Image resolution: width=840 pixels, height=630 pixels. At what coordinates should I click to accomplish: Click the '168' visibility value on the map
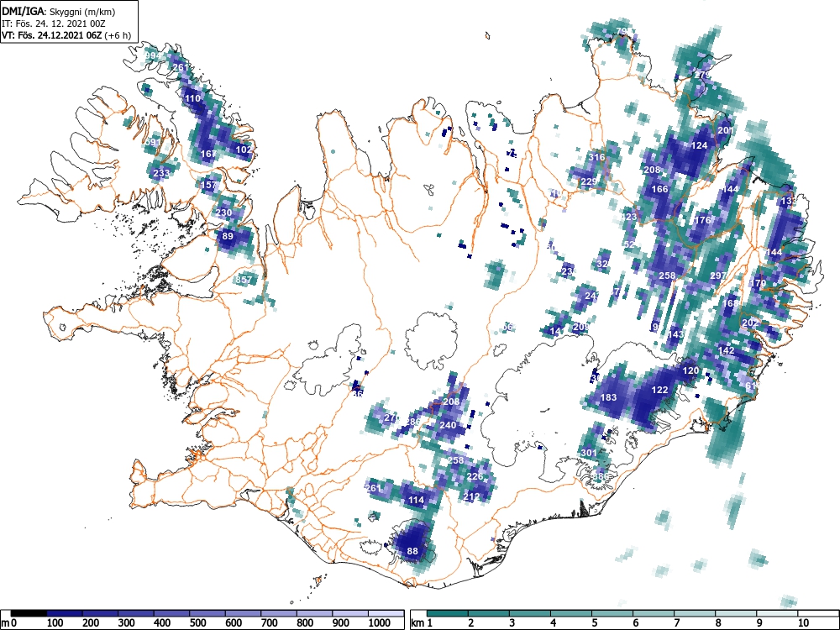(x=731, y=303)
